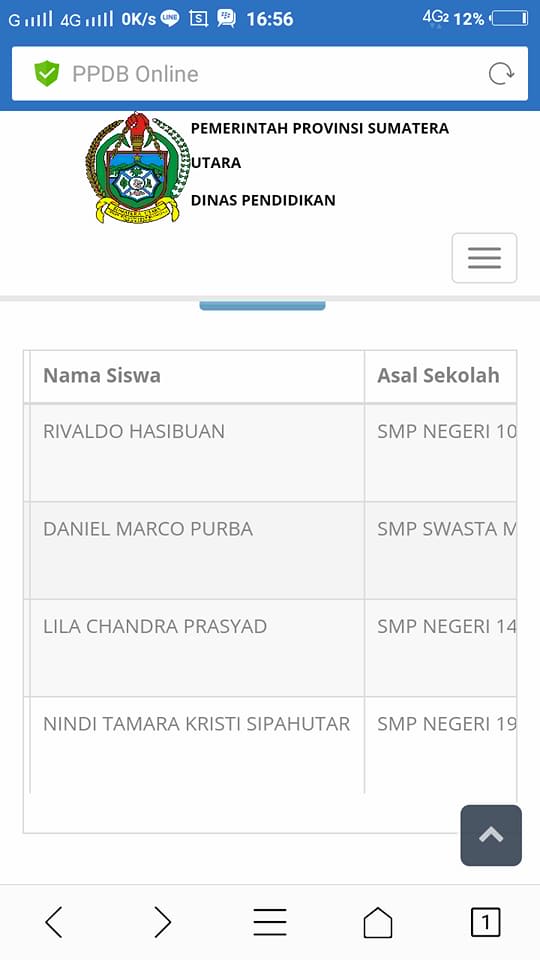The width and height of the screenshot is (540, 960).
Task: Select NINDI TAMARA KRISTI SIPAHUTAR row
Action: click(x=270, y=745)
